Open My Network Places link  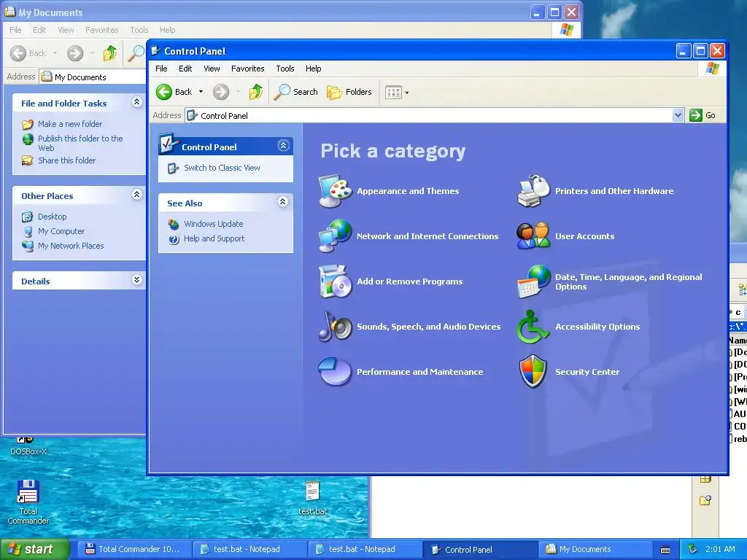(71, 246)
